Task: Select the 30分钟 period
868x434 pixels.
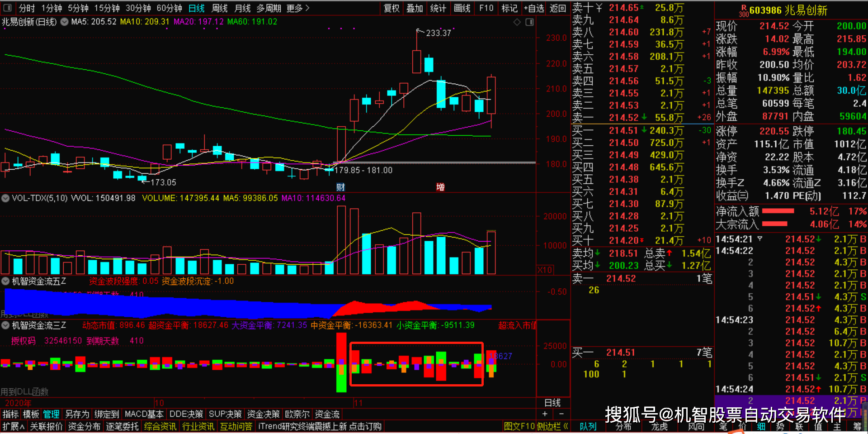Action: coord(138,8)
